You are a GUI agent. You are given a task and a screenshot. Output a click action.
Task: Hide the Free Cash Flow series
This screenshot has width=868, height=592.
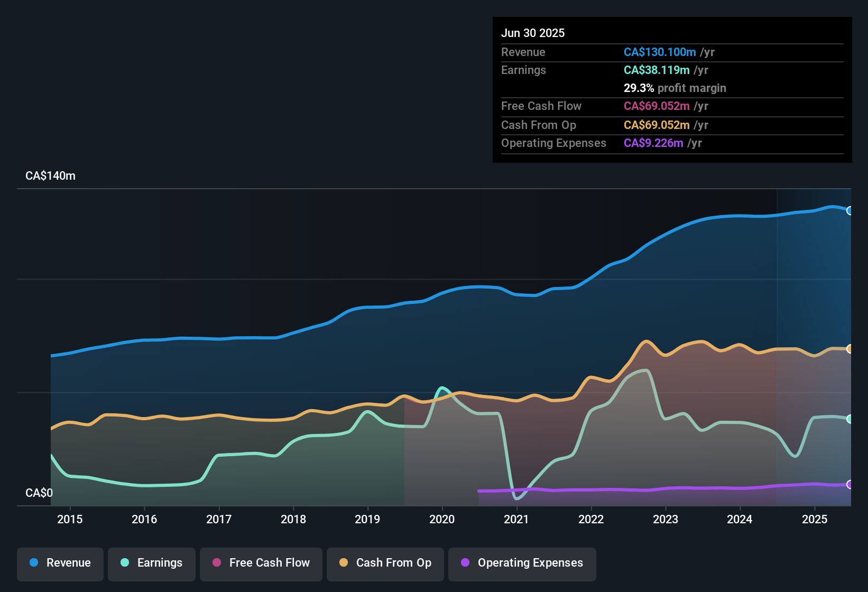coord(261,563)
